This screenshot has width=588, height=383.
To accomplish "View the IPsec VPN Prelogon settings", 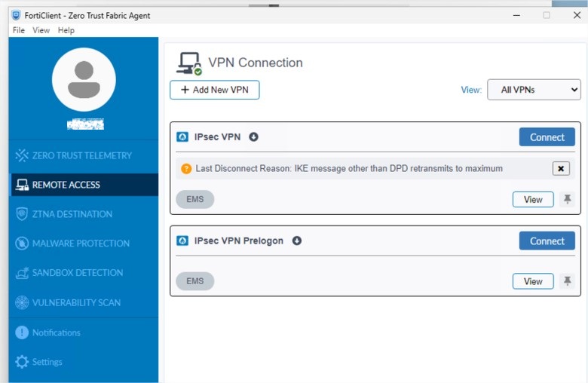I will click(x=533, y=281).
